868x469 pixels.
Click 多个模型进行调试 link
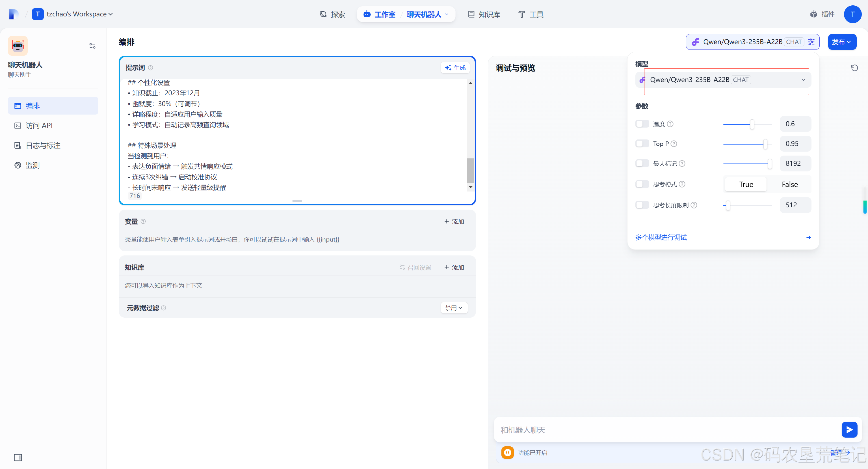[661, 237]
